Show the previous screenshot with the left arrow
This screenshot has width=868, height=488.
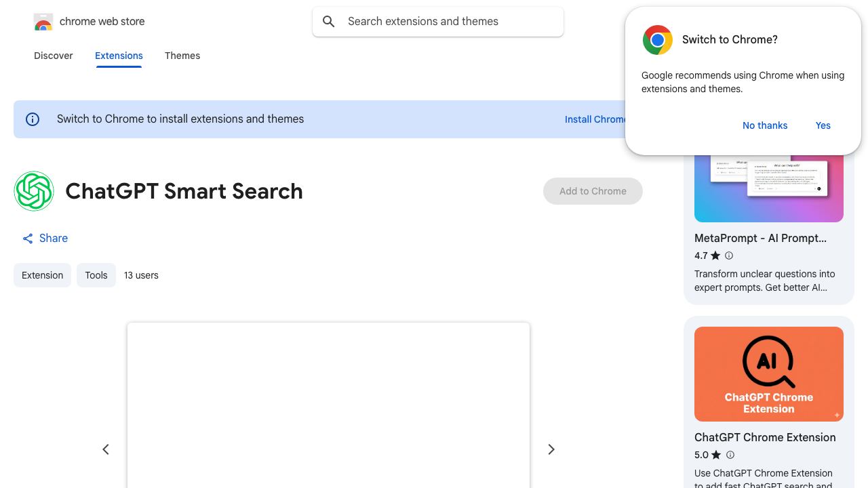[106, 449]
